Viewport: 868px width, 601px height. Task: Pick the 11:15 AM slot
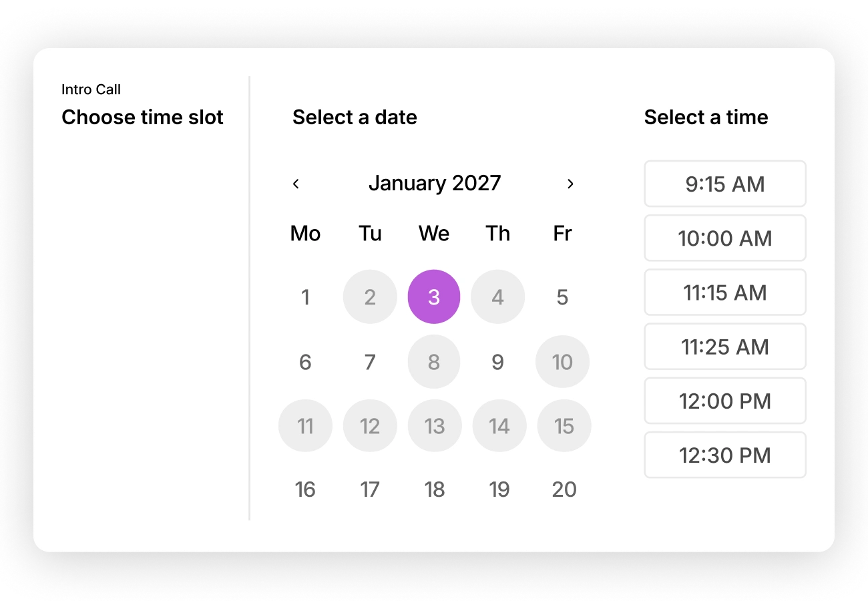pyautogui.click(x=725, y=292)
